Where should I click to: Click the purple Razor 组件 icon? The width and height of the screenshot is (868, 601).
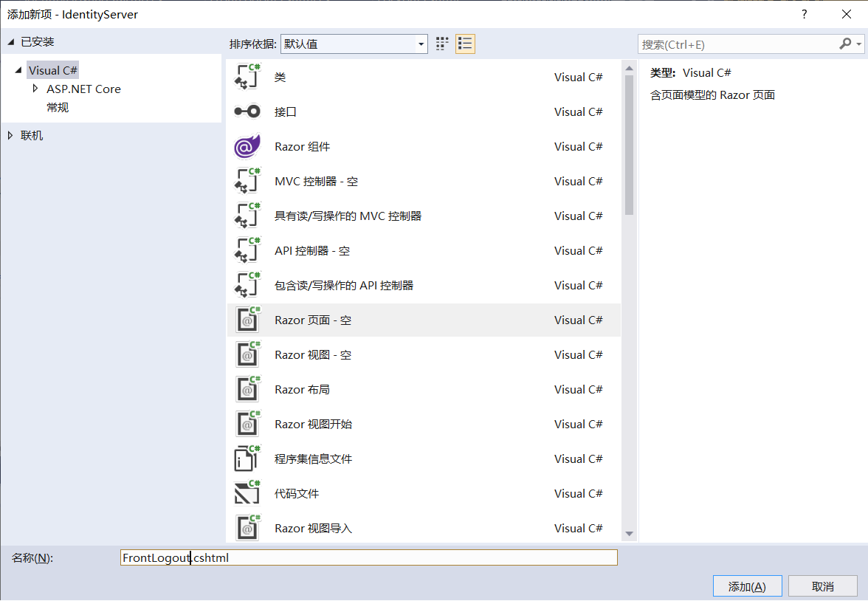tap(247, 146)
